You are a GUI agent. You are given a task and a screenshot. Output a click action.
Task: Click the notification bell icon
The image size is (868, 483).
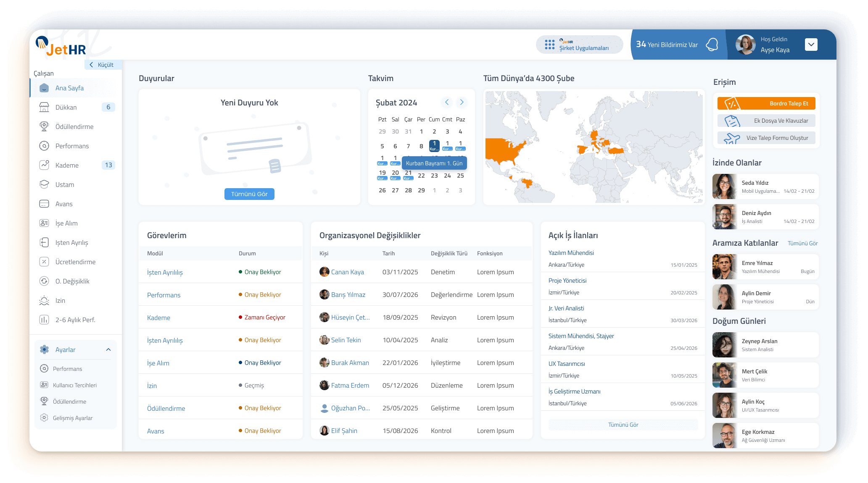712,45
